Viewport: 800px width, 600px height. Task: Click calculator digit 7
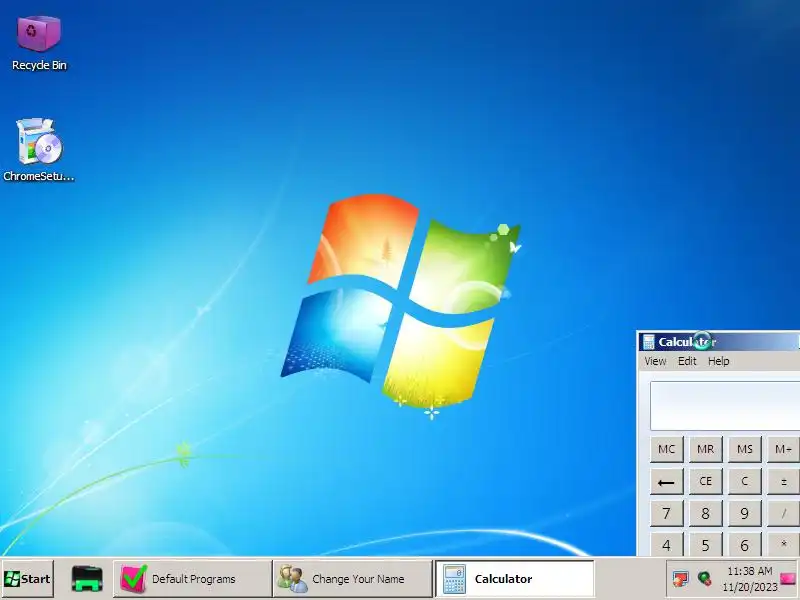(x=666, y=513)
